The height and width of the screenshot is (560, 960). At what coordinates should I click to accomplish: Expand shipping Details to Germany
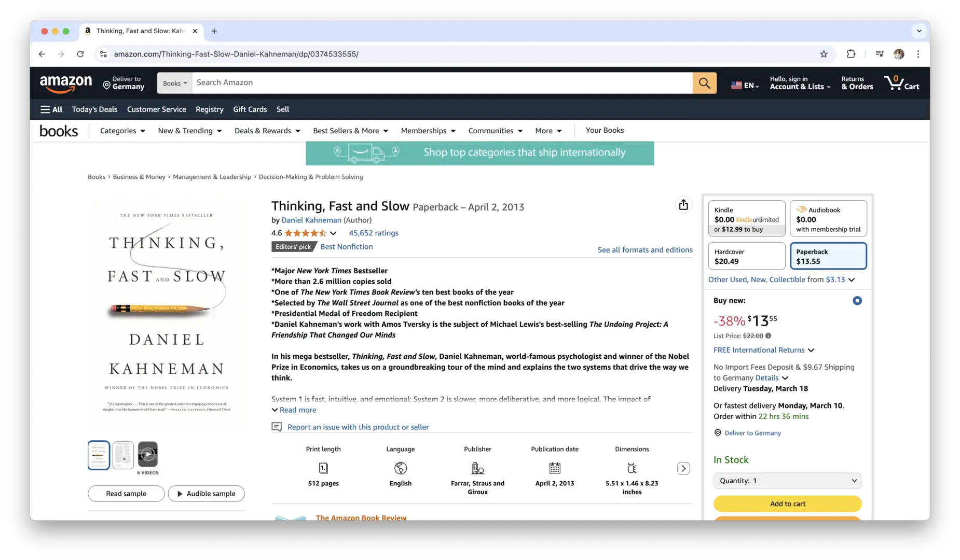coord(772,378)
